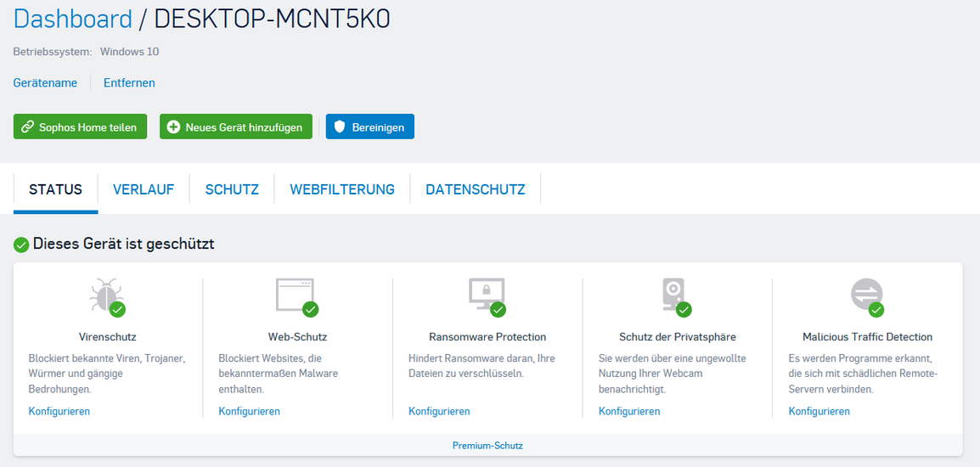Click the 'Neues Gerät hinzufügen' button
Viewport: 980px width, 467px height.
(235, 127)
